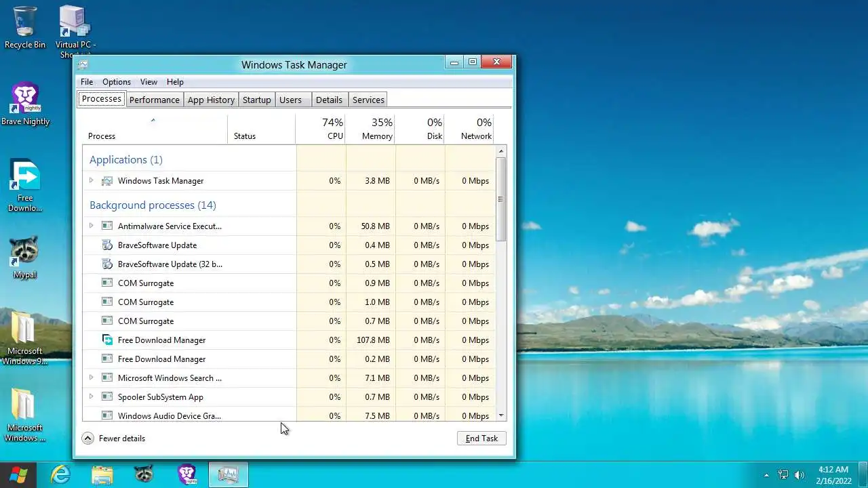Expand the Spooler SubSystem App row
The image size is (868, 488).
pos(91,397)
